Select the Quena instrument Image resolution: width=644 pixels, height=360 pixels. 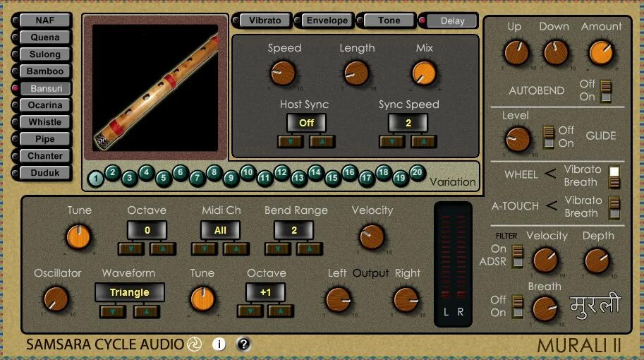click(45, 37)
